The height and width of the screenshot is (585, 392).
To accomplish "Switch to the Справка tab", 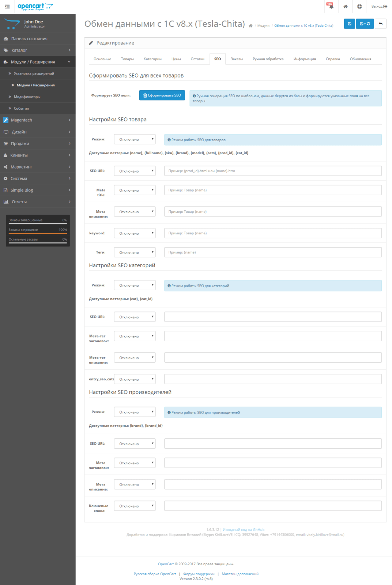I will click(333, 59).
